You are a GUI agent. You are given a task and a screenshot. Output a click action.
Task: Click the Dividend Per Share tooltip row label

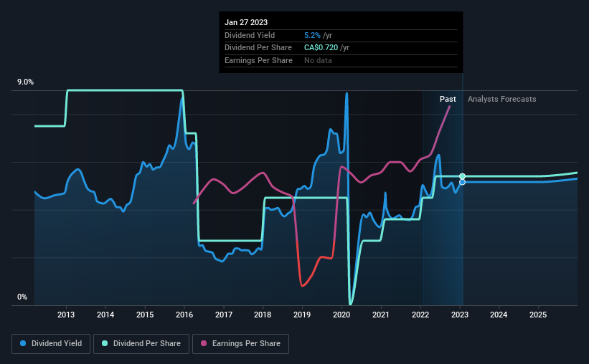258,48
